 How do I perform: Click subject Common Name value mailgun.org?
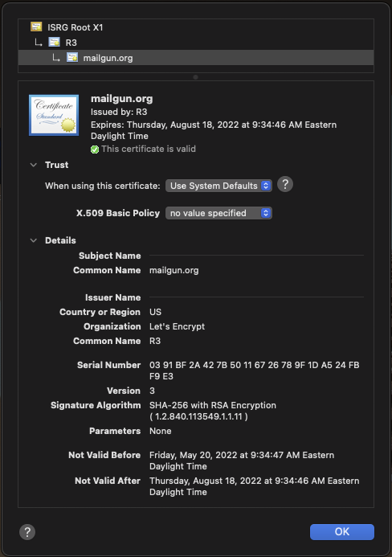174,270
